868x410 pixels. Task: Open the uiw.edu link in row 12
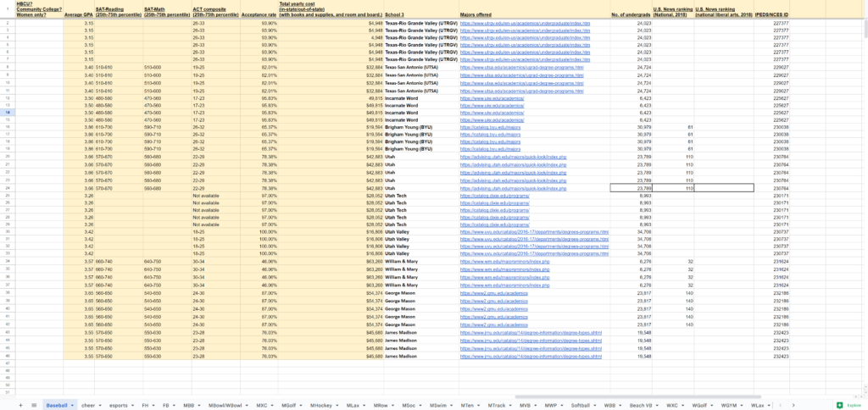tap(492, 98)
